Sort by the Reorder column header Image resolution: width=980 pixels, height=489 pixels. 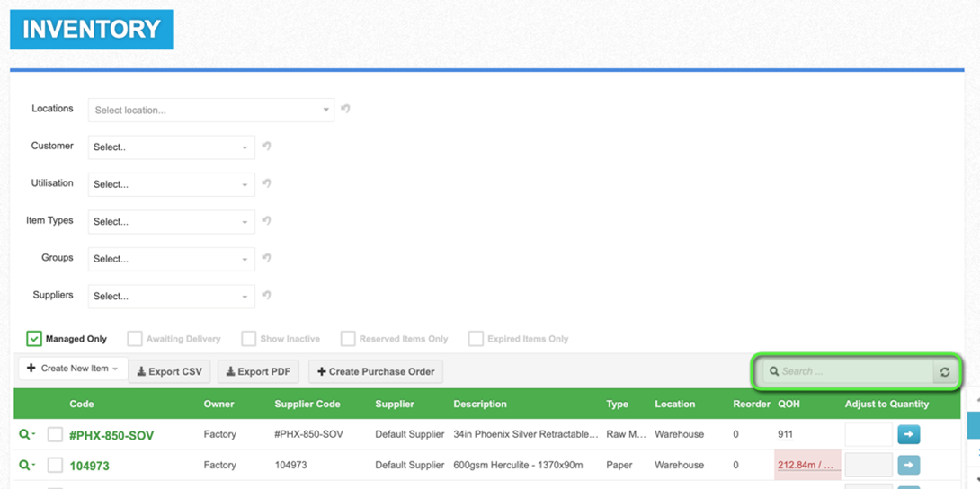click(752, 405)
